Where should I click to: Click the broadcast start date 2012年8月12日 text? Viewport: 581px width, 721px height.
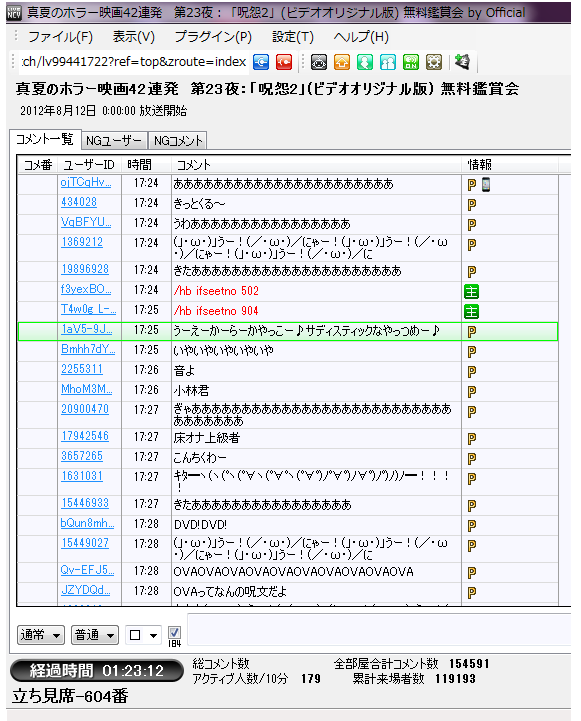(58, 111)
